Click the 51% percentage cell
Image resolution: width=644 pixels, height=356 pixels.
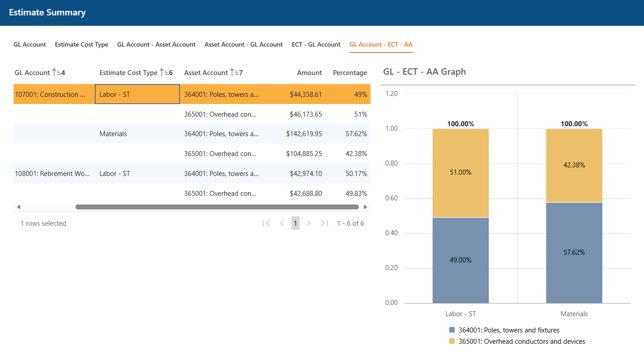(361, 114)
